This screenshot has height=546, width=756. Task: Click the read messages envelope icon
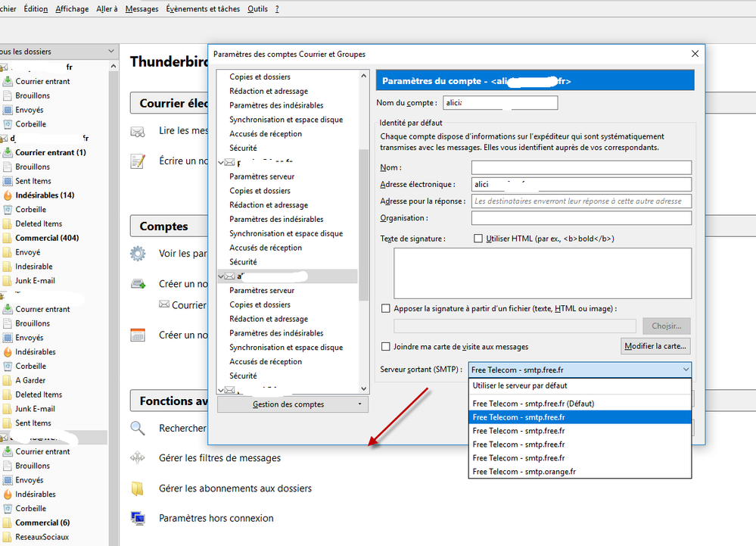pos(138,131)
